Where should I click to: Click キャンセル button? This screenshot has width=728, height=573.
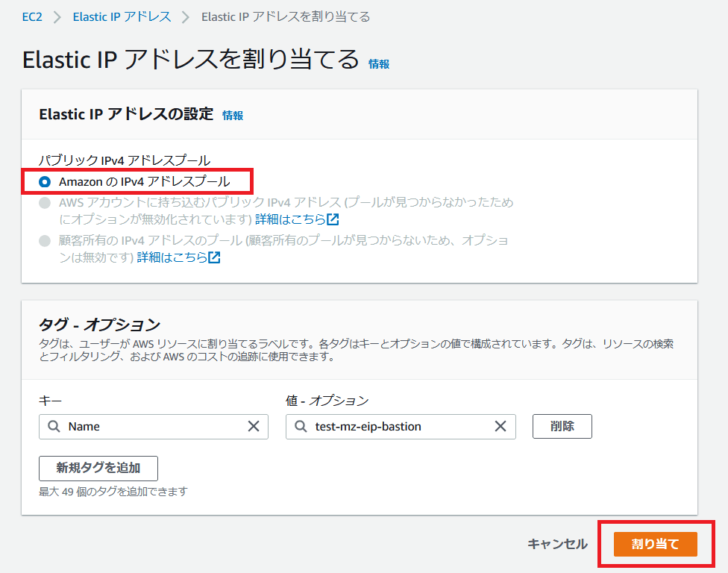[558, 544]
